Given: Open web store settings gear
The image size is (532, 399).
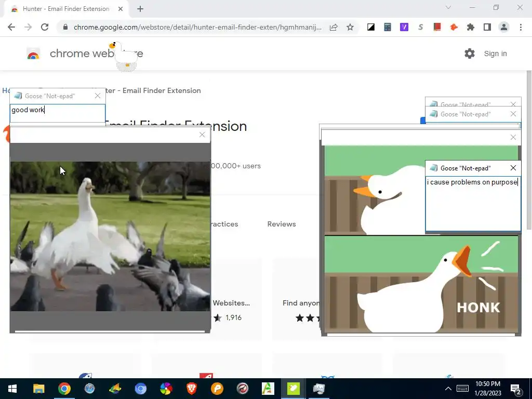Looking at the screenshot, I should (x=470, y=54).
